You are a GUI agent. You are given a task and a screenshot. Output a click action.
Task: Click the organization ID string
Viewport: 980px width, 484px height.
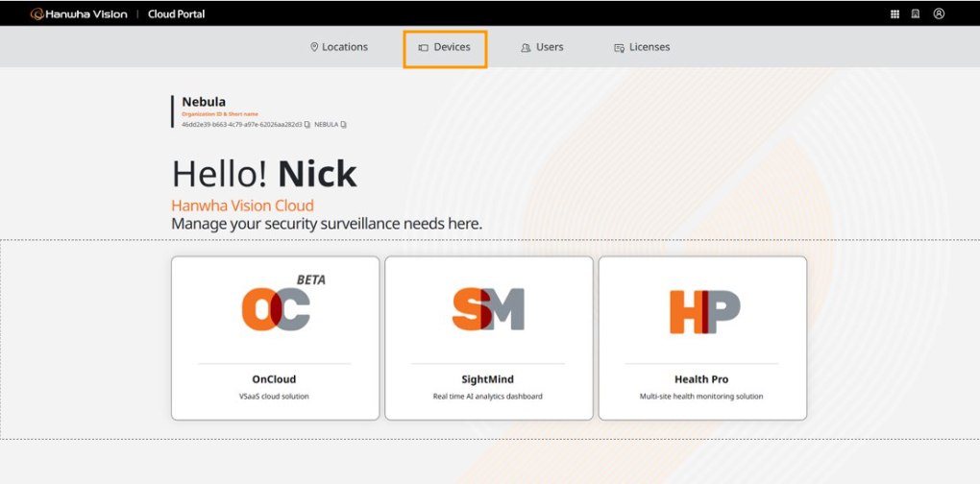click(242, 124)
